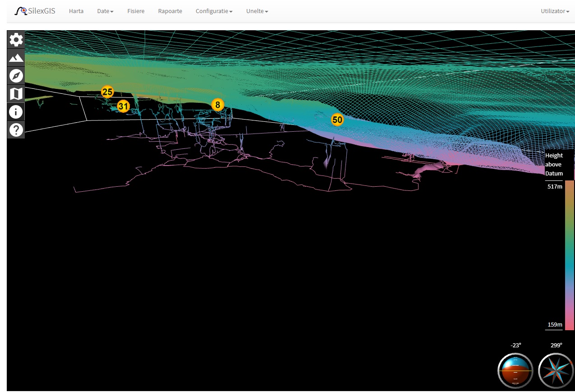Click the yellow marker labeled 25

coord(107,92)
